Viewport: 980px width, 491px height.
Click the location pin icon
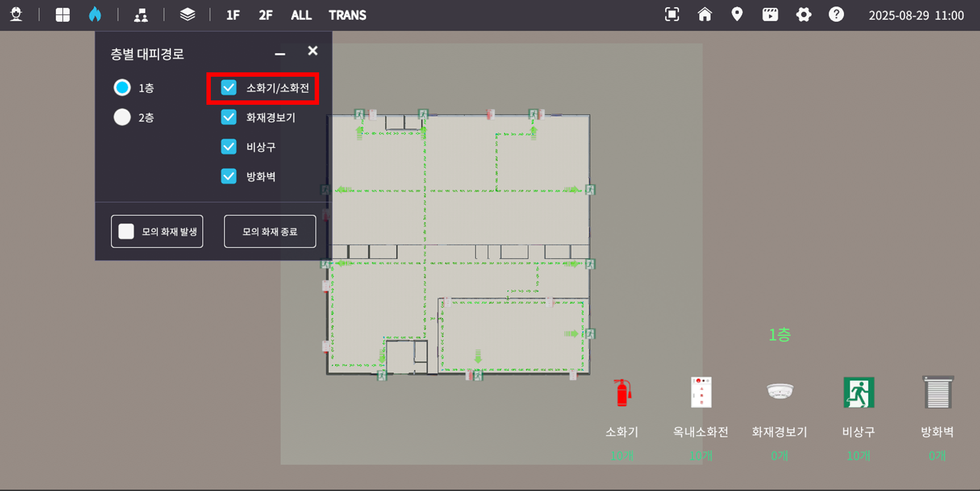[737, 14]
